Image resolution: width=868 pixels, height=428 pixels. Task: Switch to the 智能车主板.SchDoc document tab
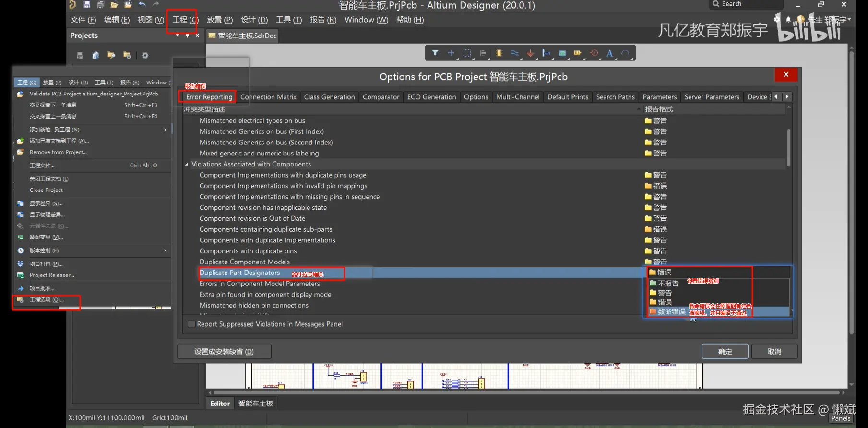point(243,36)
